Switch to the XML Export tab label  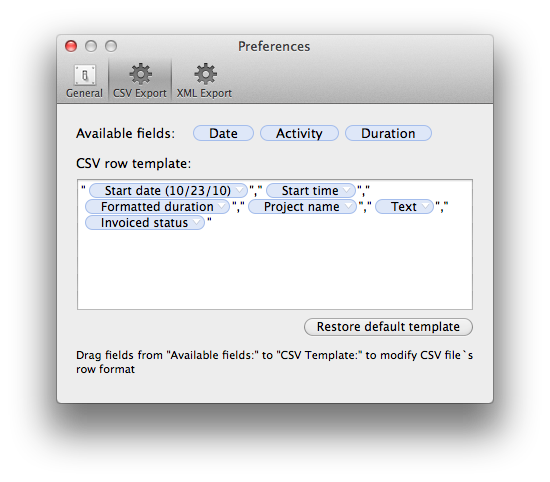click(x=204, y=93)
